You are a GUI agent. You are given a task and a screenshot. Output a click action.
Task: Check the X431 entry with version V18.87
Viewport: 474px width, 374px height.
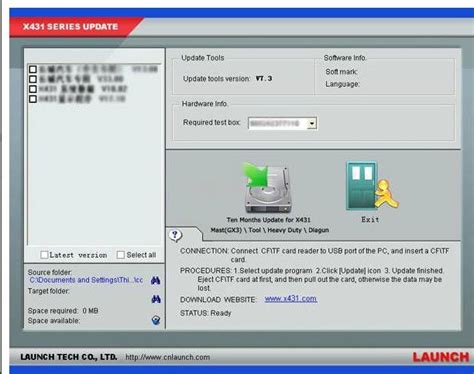pyautogui.click(x=33, y=89)
